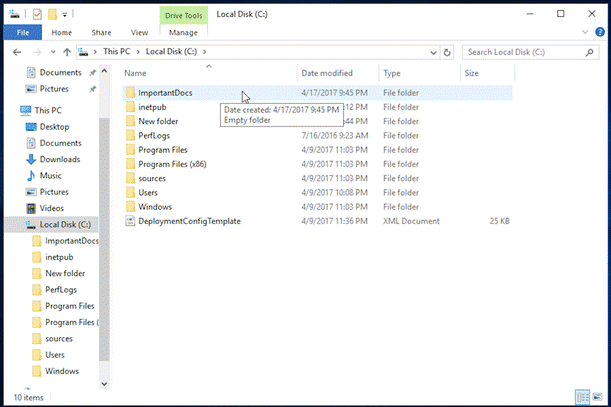Select the inetpub folder in file list
This screenshot has height=407, width=611.
(x=317, y=107)
